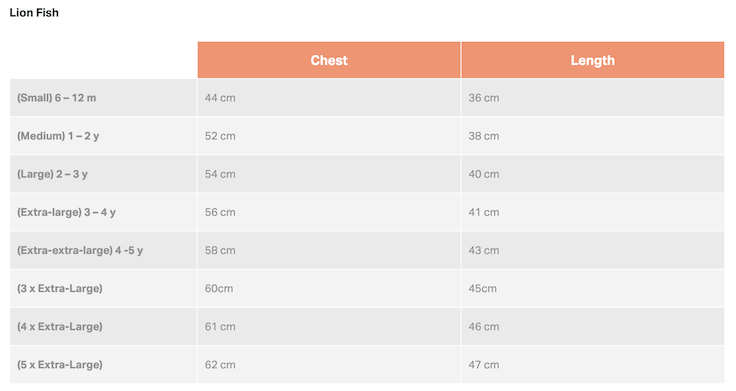This screenshot has width=736, height=391.
Task: Click the 43 cm length cell
Action: [593, 250]
